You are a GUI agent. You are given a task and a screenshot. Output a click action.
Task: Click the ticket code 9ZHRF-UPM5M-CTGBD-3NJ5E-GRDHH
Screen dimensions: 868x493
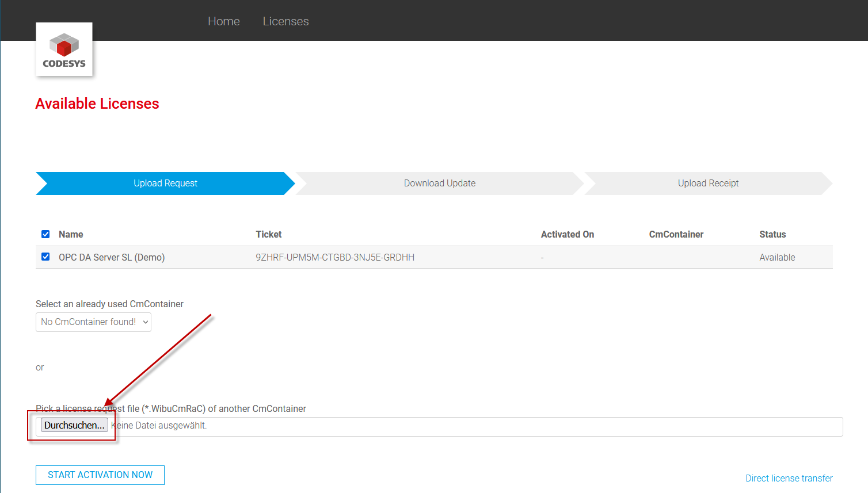[335, 258]
